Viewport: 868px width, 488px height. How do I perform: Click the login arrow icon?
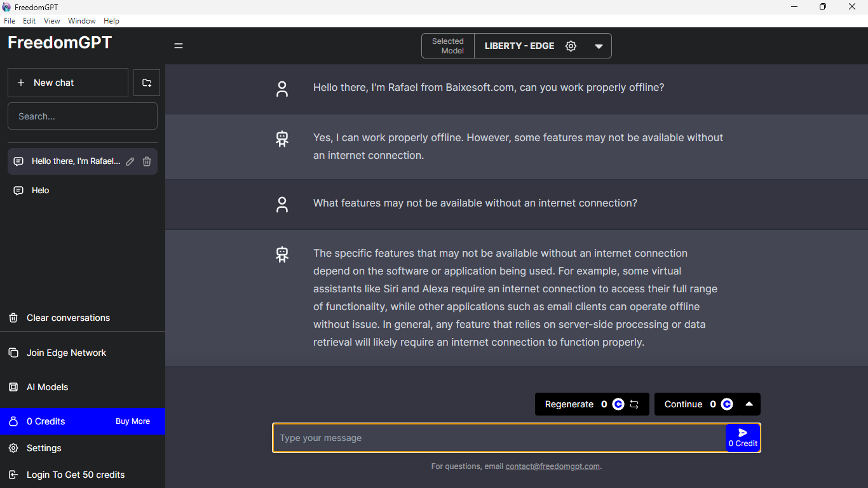point(13,475)
